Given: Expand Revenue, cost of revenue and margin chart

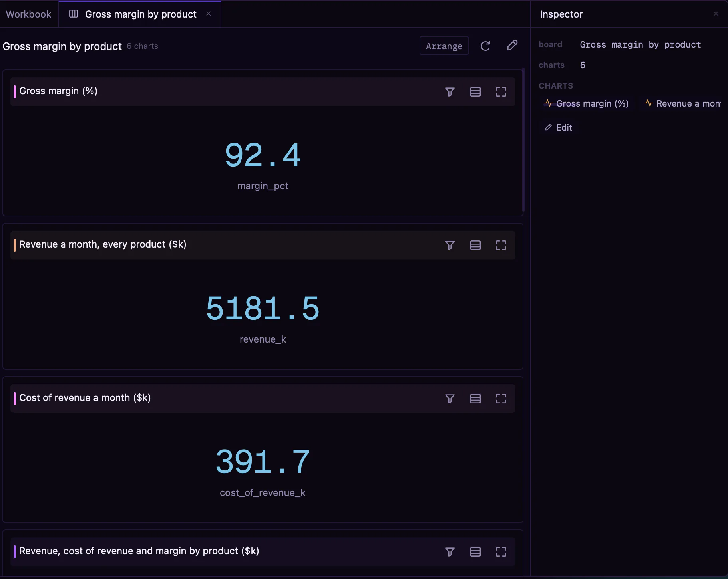Looking at the screenshot, I should point(501,552).
